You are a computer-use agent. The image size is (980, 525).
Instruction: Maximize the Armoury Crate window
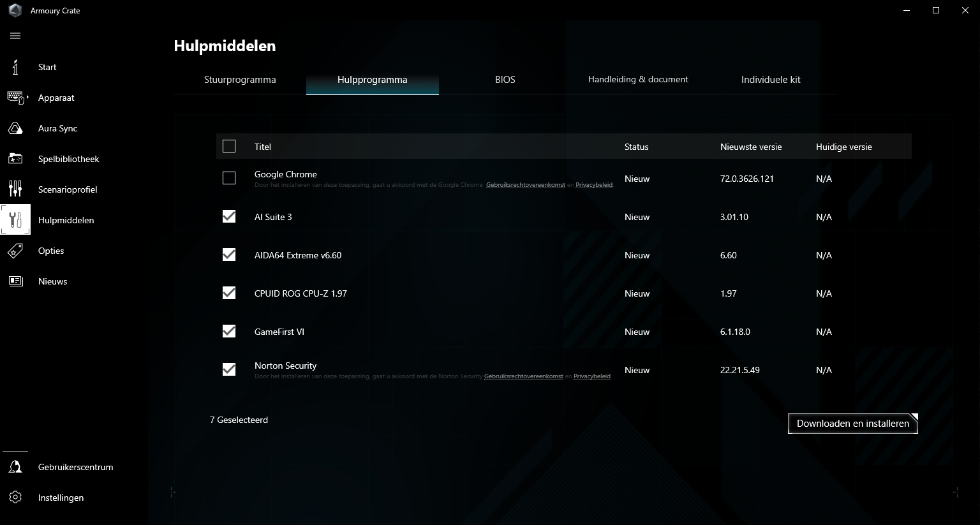936,10
